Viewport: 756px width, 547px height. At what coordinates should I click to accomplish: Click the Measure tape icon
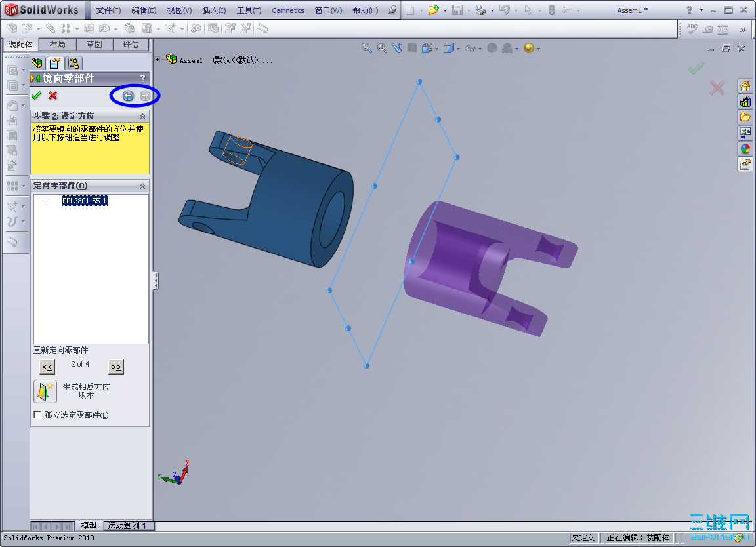[x=707, y=30]
